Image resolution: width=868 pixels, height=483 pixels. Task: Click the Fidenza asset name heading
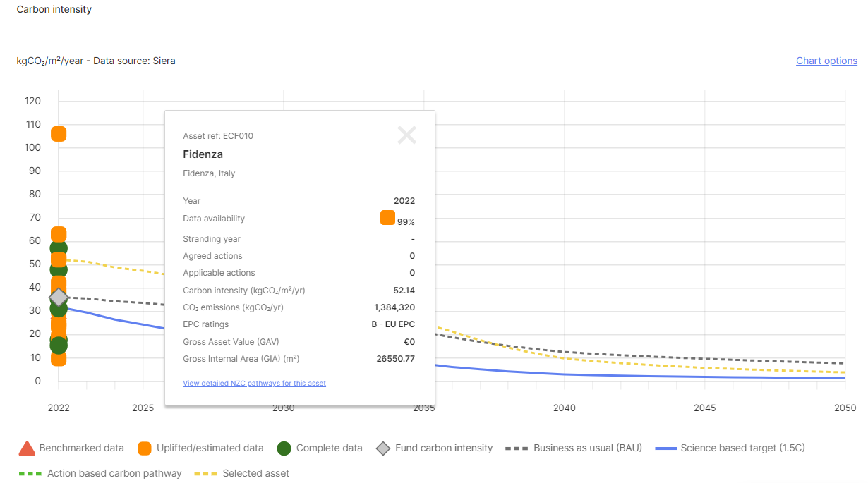pos(203,154)
